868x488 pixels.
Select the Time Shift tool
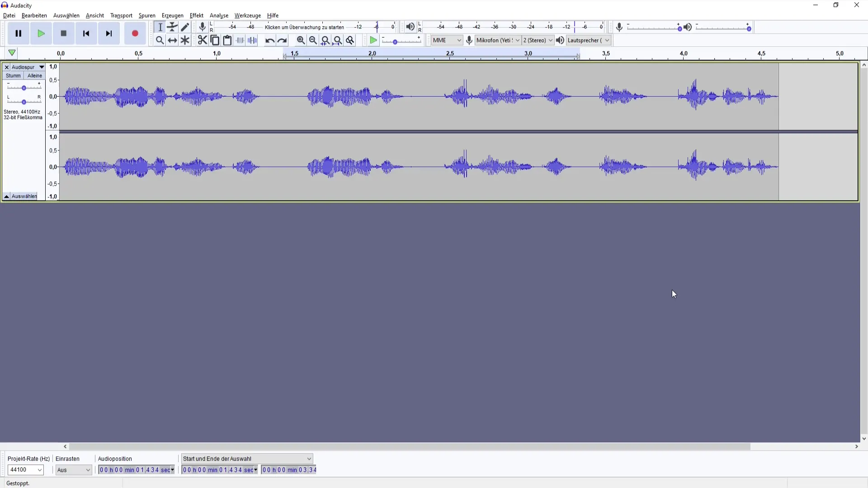coord(172,40)
